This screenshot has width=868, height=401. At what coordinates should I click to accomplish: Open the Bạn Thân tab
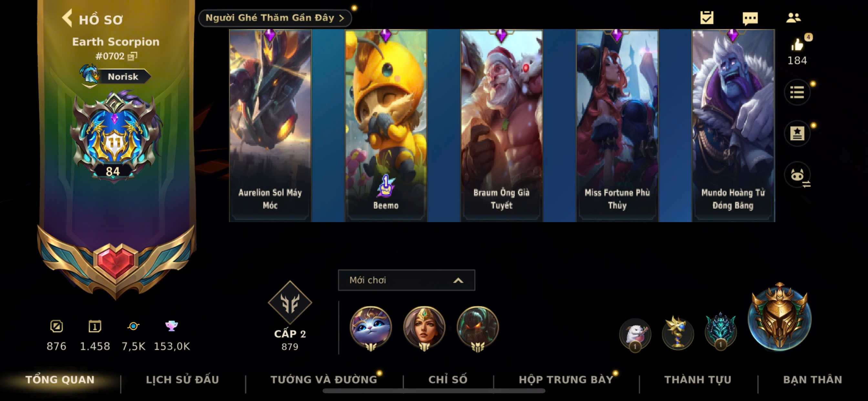(812, 379)
